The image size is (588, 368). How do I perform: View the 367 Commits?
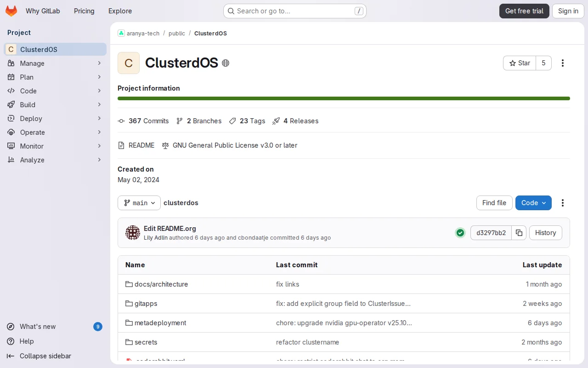pyautogui.click(x=143, y=121)
